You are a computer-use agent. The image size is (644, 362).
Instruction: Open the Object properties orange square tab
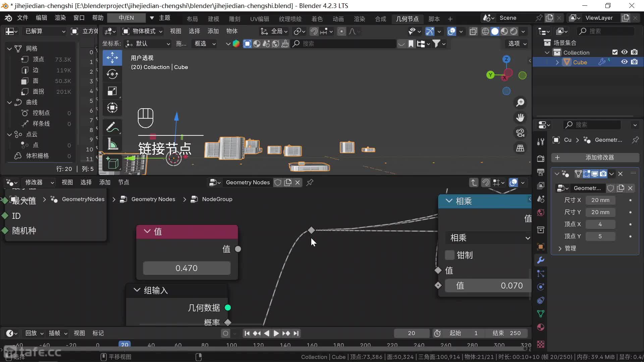540,247
